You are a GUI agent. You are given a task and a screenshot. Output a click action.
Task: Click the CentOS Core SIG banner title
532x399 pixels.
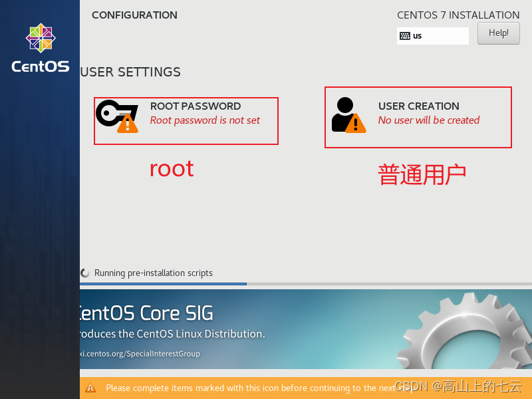tap(146, 313)
